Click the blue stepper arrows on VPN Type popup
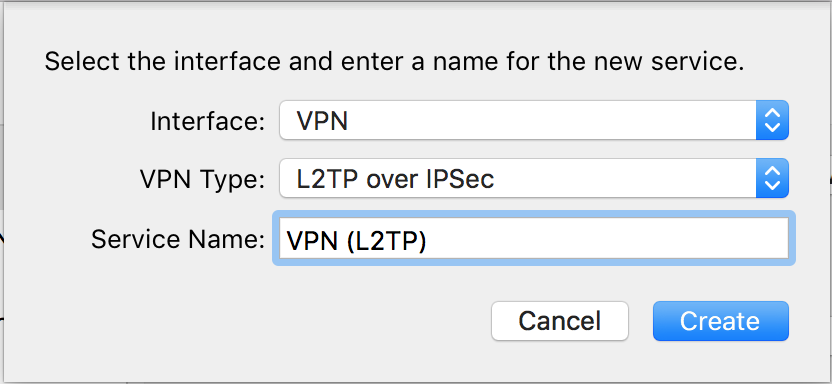832x384 pixels. 772,178
